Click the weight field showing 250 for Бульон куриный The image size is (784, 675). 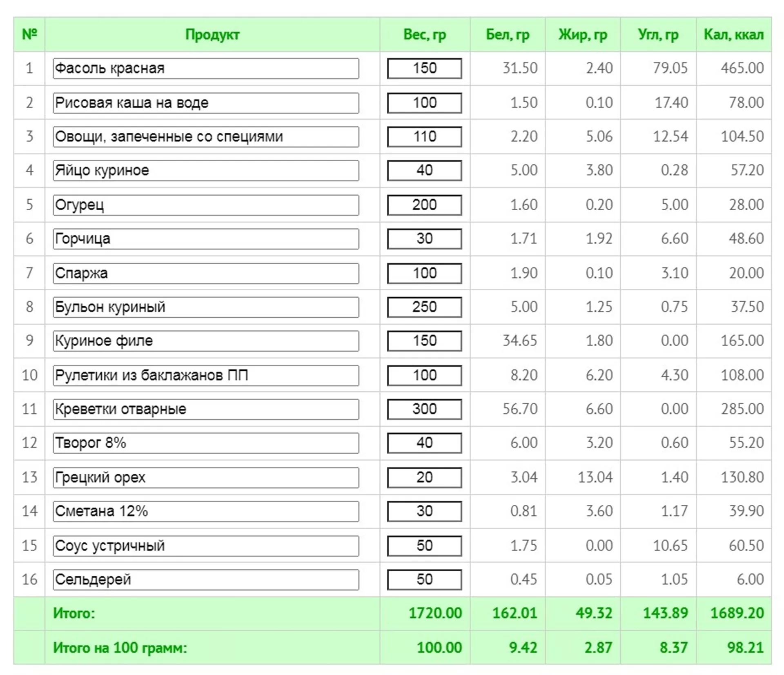[424, 307]
